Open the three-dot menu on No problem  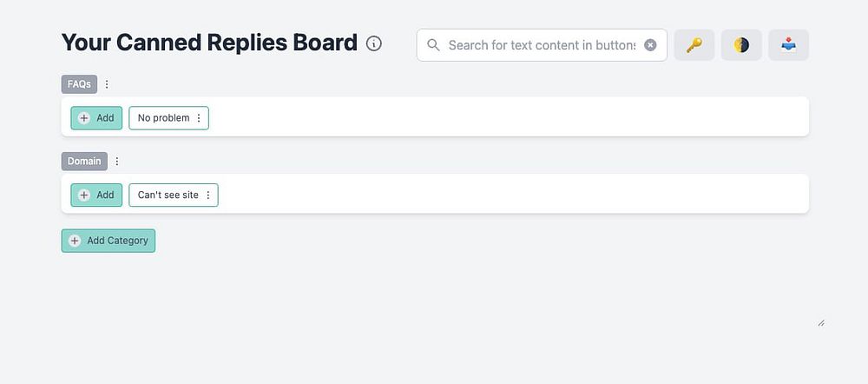point(199,118)
